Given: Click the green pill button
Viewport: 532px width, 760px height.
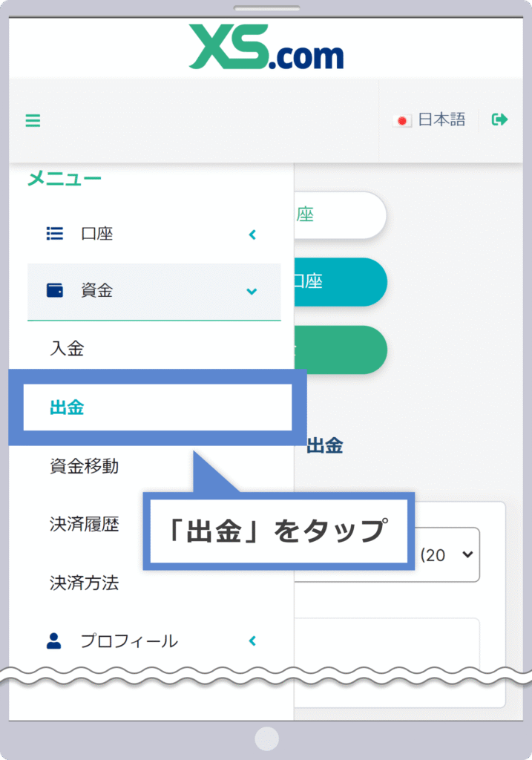Looking at the screenshot, I should [341, 350].
